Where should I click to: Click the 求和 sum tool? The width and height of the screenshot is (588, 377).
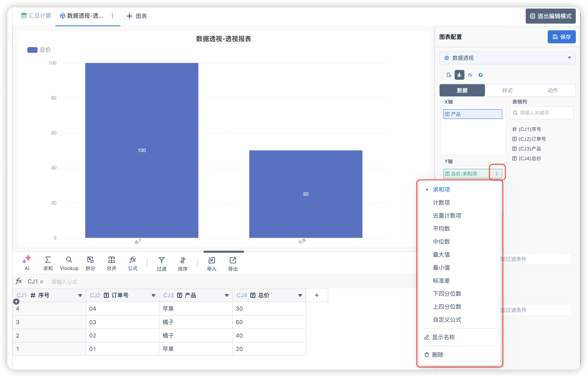[48, 263]
